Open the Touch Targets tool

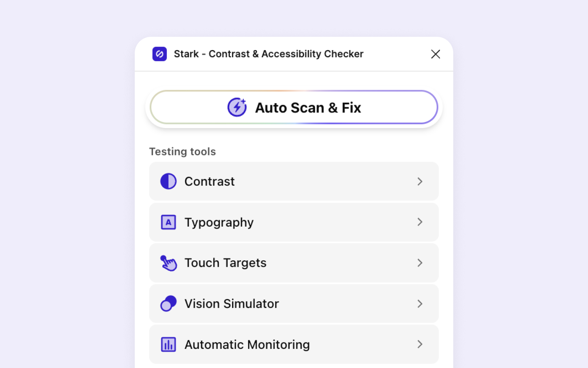[x=294, y=263]
